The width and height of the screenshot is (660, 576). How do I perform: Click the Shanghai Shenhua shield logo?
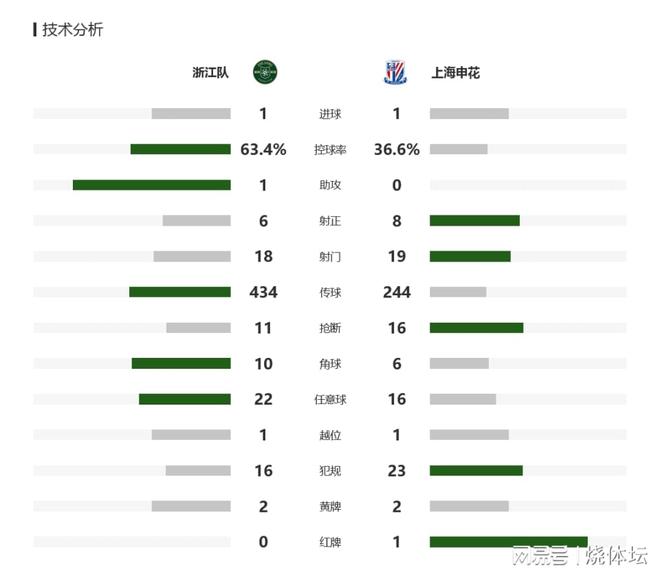(x=395, y=72)
